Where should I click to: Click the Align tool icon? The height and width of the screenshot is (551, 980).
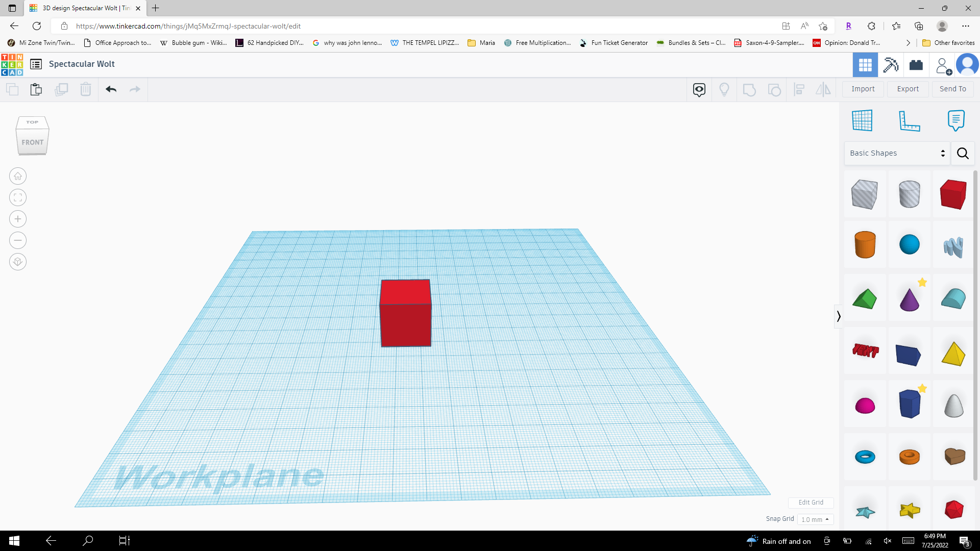[x=799, y=89]
